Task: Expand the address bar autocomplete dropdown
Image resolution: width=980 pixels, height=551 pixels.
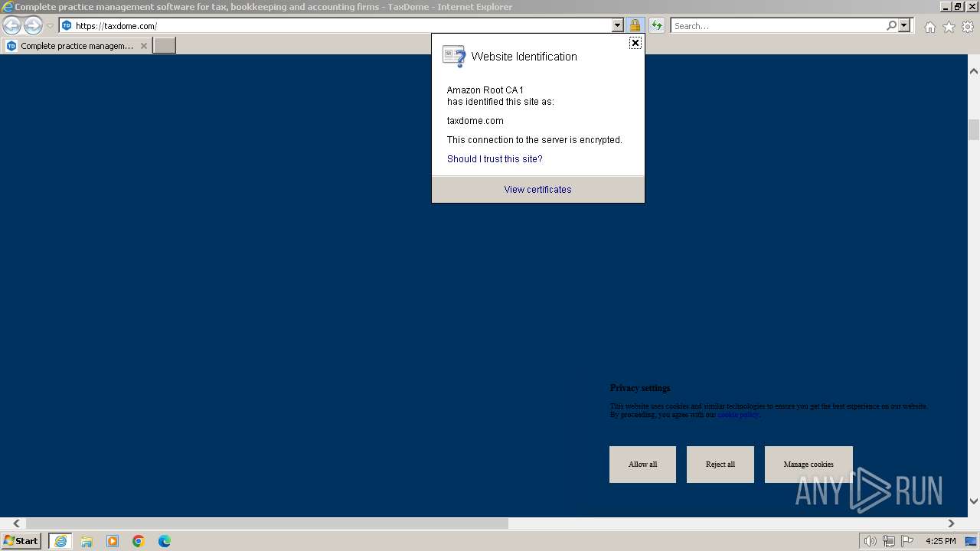Action: (x=618, y=25)
